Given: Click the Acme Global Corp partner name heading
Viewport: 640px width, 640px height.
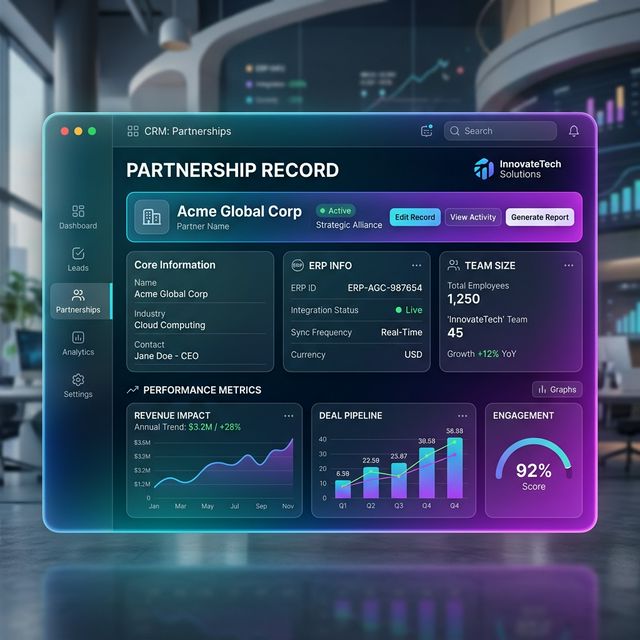Looking at the screenshot, I should (x=239, y=211).
